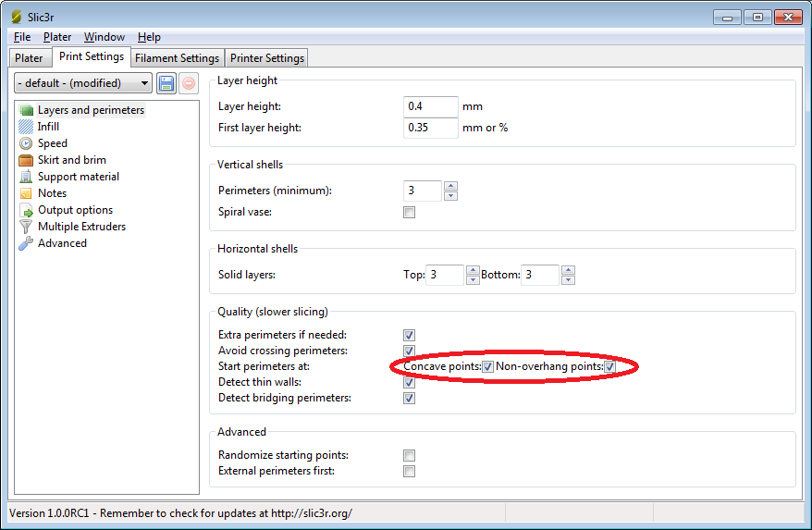Decrease Top solid layers with down arrow
Image resolution: width=812 pixels, height=530 pixels.
(x=473, y=279)
